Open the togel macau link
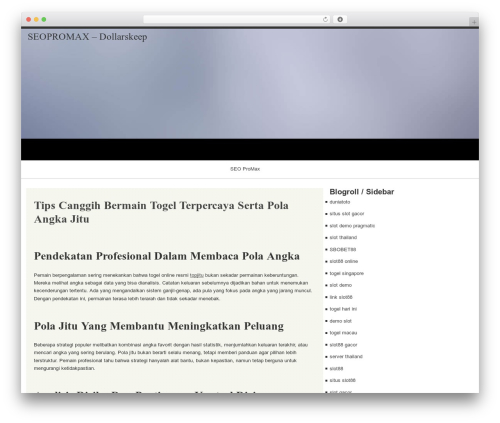 (x=343, y=333)
